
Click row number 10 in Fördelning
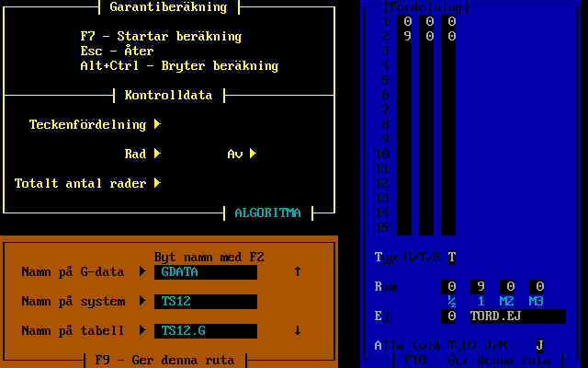coord(382,154)
